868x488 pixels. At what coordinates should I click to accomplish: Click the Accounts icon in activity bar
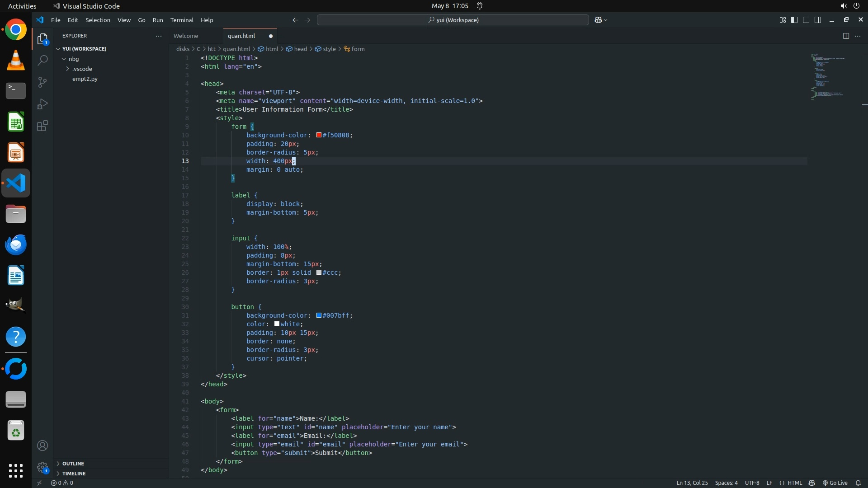(42, 446)
